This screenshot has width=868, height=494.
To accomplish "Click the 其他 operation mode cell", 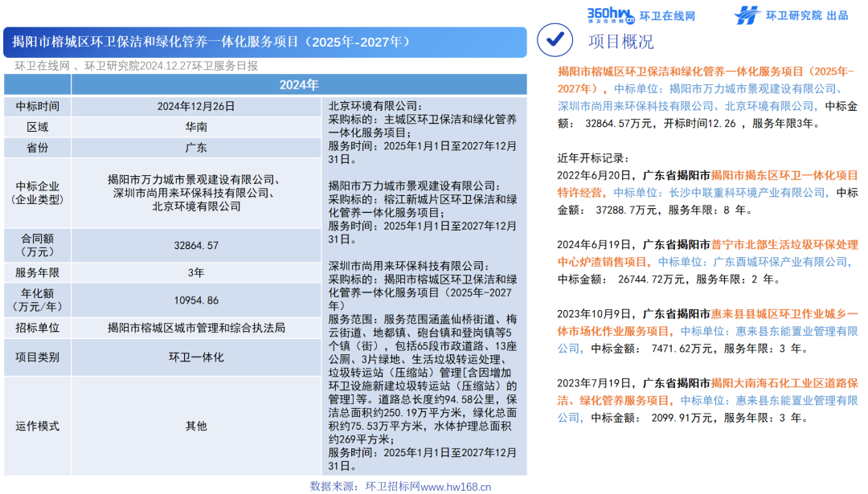I will pos(196,426).
